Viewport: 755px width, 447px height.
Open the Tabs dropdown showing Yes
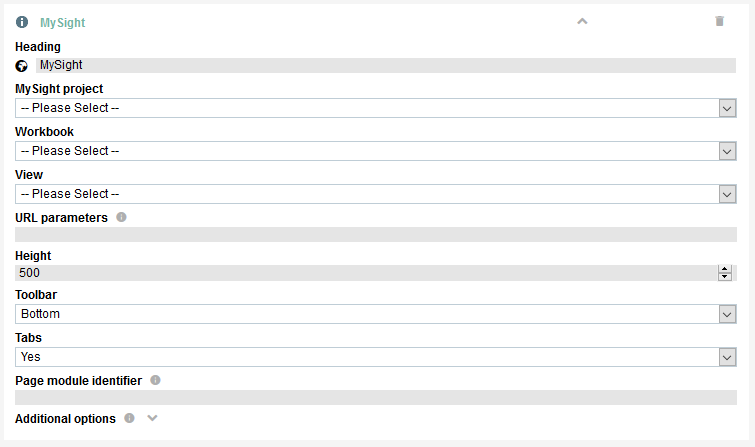click(376, 357)
